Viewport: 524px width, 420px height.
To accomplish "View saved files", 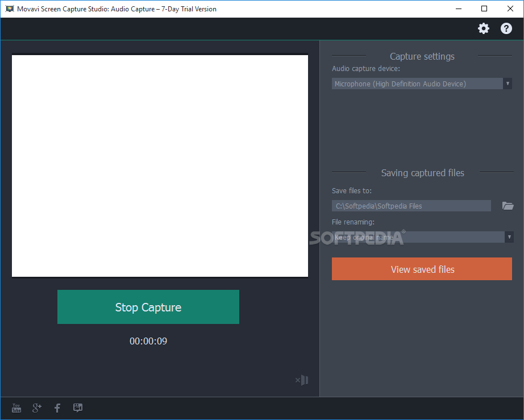I will pos(422,269).
